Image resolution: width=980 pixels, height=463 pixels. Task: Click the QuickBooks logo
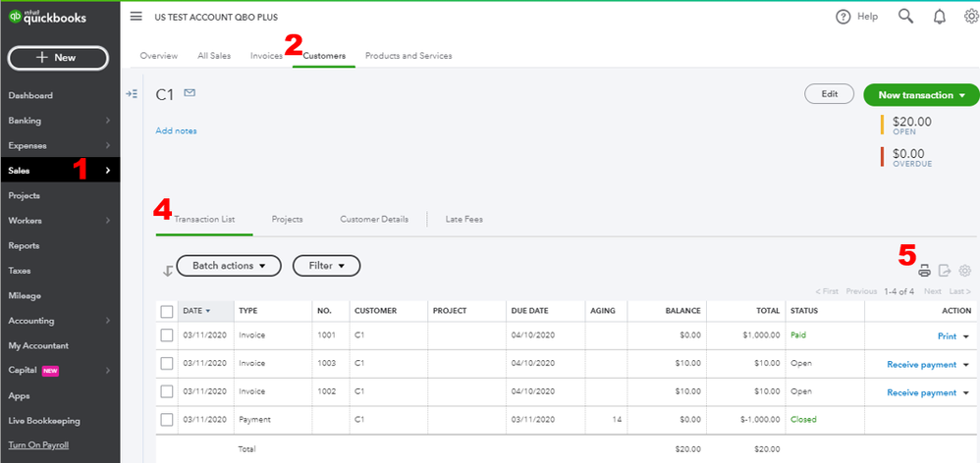(47, 18)
